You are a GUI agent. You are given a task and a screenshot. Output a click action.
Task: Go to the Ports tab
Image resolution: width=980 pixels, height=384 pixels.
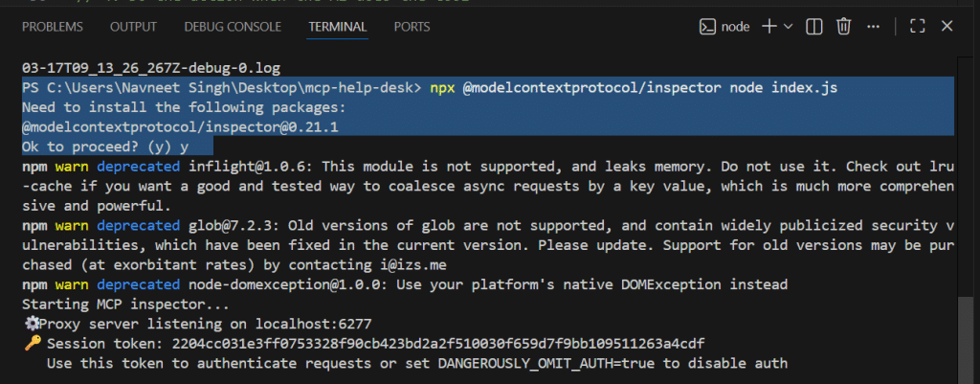[412, 27]
